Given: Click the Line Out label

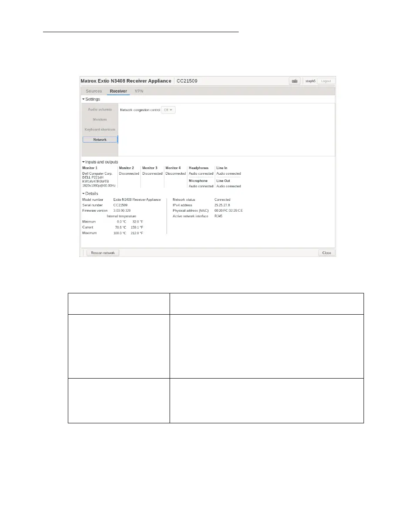Looking at the screenshot, I should click(x=223, y=180).
